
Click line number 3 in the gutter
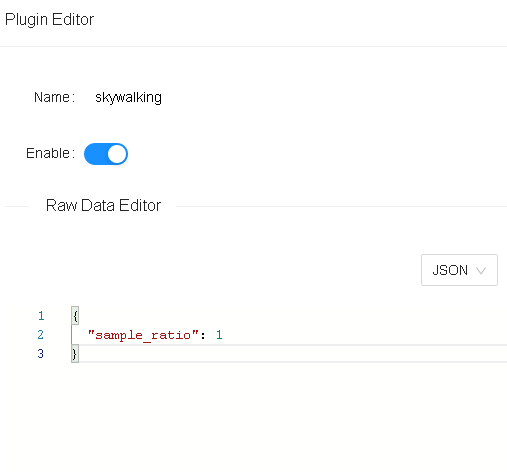tap(41, 353)
